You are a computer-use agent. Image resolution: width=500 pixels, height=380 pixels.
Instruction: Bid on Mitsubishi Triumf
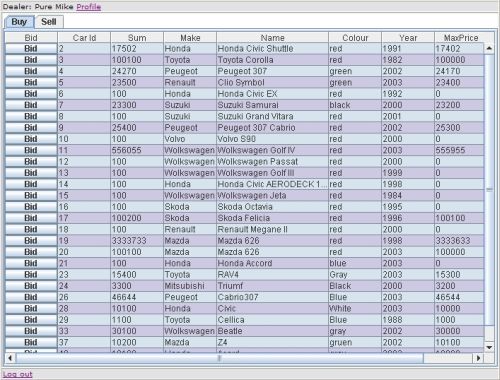tap(31, 286)
